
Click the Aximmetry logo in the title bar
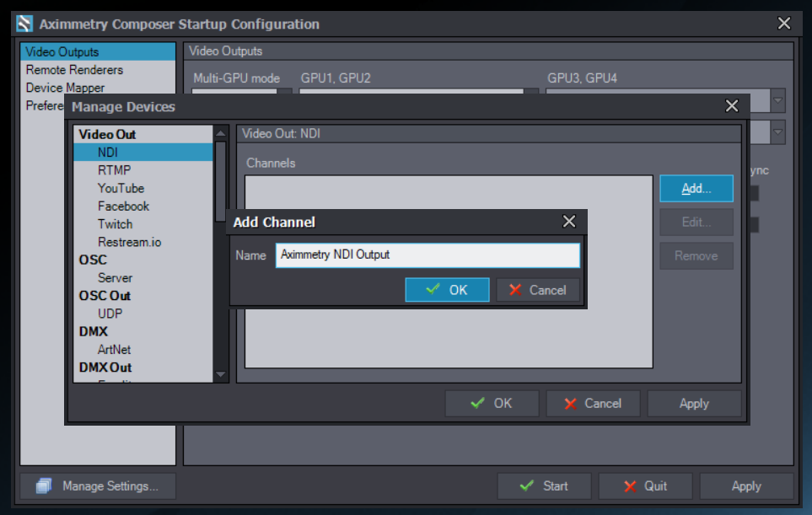coord(24,24)
